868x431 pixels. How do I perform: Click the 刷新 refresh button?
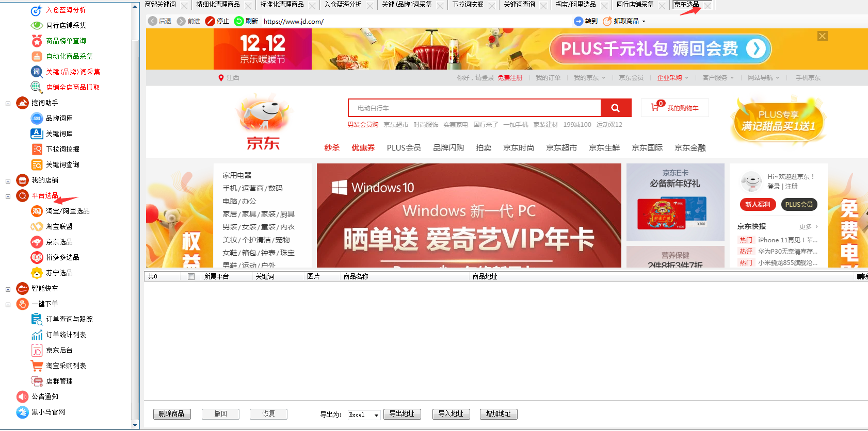(246, 21)
